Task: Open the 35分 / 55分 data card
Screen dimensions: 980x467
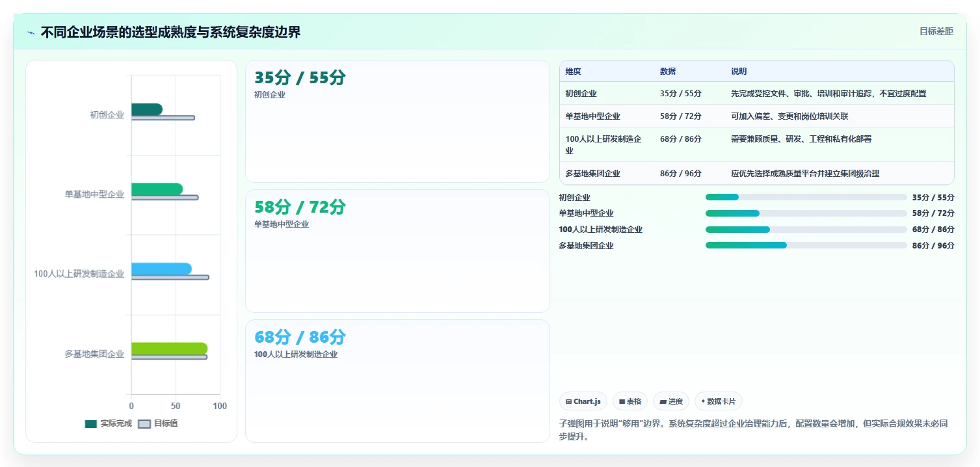Action: pyautogui.click(x=397, y=122)
